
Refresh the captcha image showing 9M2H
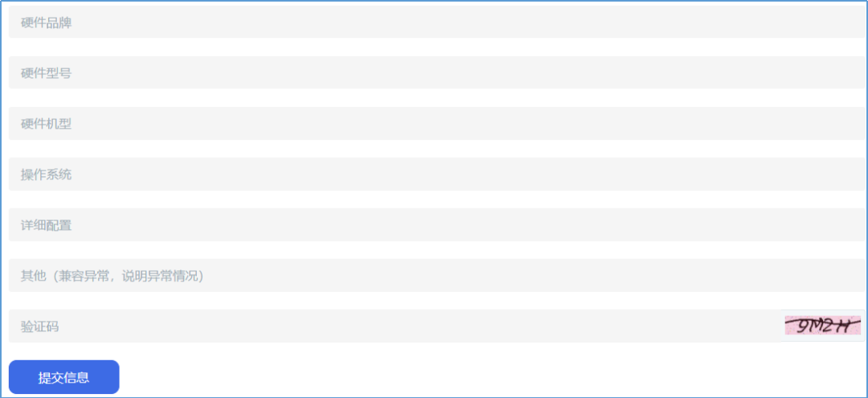[822, 326]
